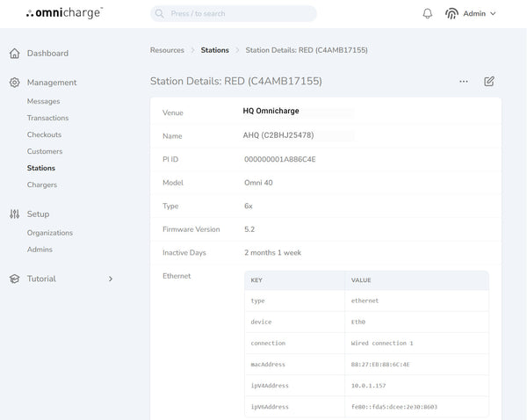527x420 pixels.
Task: Click the edit station pencil icon
Action: click(489, 82)
